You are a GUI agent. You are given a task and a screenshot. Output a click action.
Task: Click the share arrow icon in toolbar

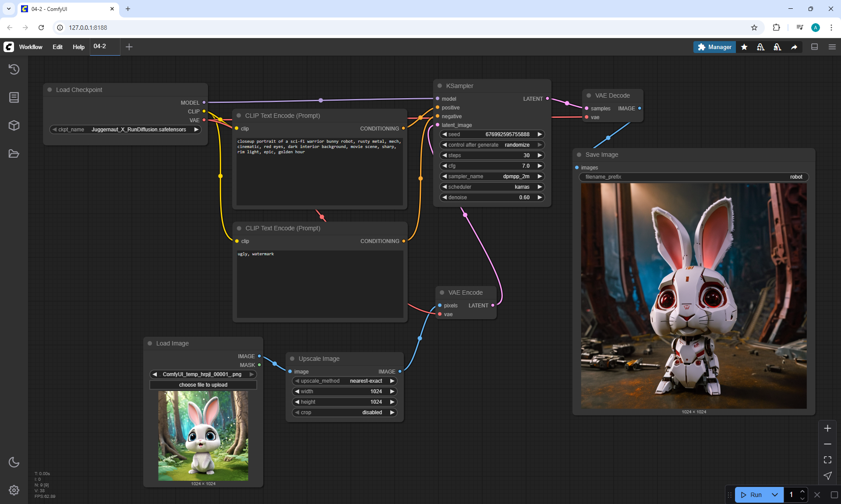click(x=794, y=47)
